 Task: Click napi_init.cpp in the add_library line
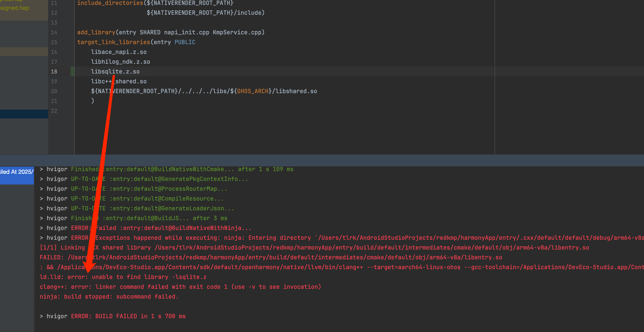tap(186, 33)
